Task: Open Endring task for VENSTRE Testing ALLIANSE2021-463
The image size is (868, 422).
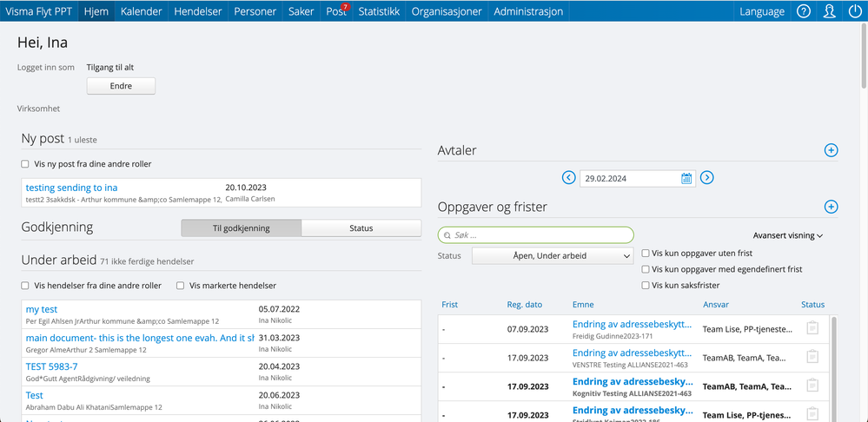Action: tap(633, 353)
